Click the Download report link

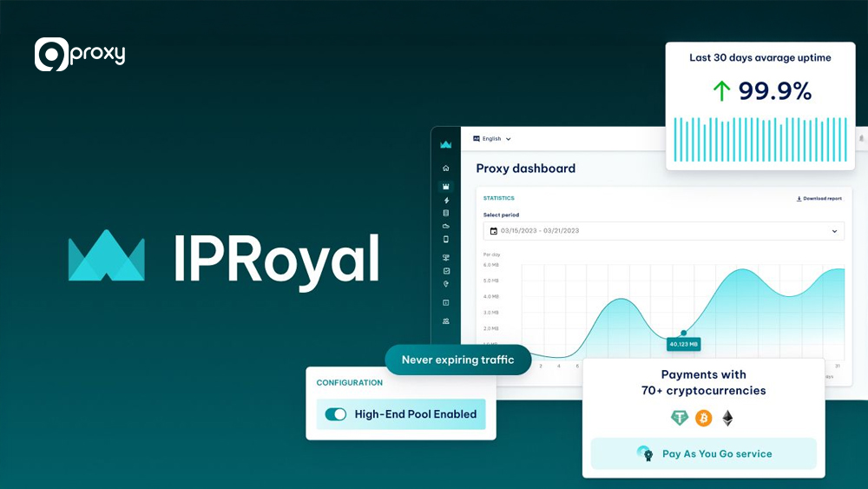tap(819, 198)
